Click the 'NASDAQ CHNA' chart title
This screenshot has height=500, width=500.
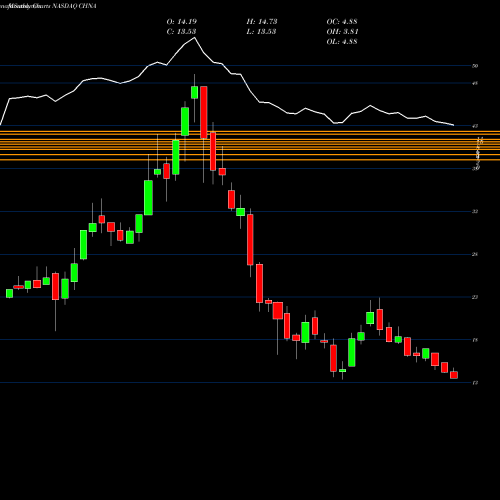[74, 6]
